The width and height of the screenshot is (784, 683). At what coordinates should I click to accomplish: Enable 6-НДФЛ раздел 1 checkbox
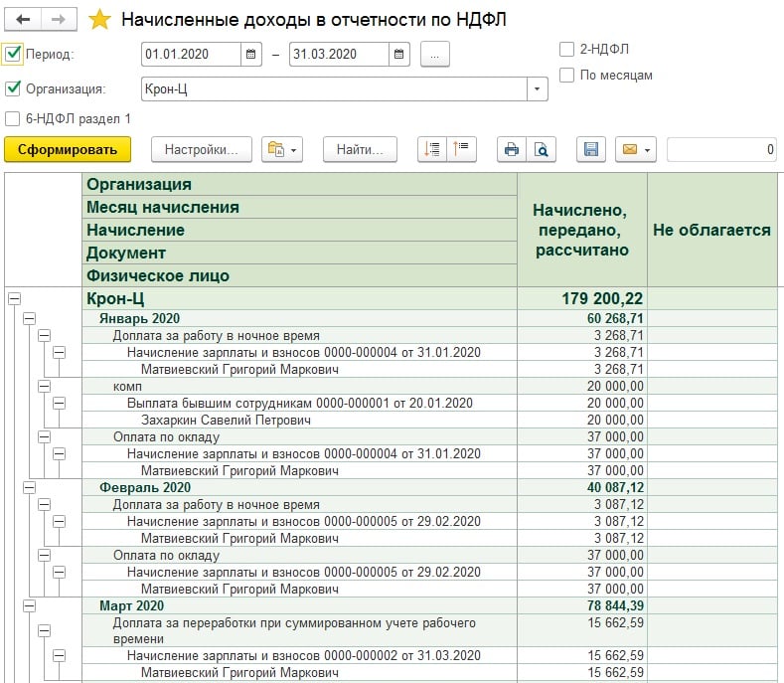13,118
